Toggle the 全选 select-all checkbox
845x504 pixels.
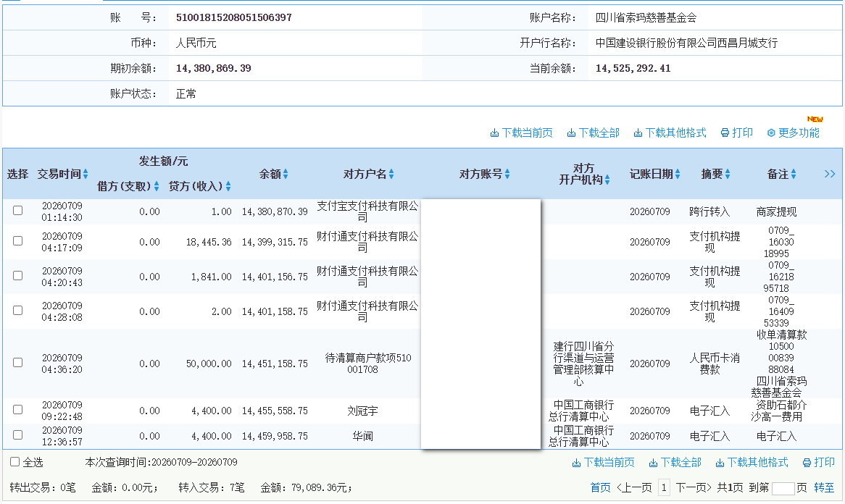15,462
